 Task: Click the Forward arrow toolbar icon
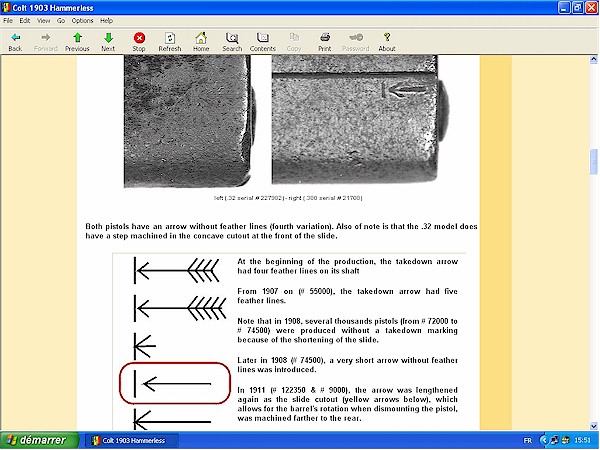point(46,38)
